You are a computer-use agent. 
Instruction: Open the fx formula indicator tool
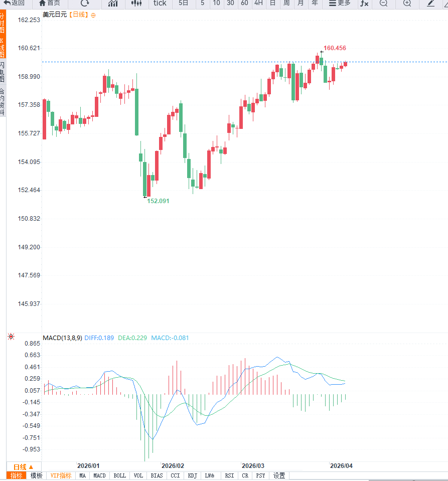tap(364, 3)
